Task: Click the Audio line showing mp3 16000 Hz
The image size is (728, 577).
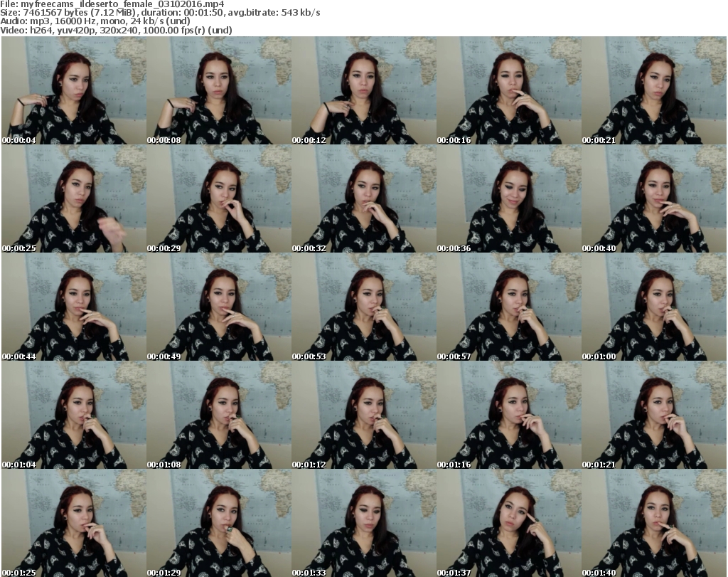Action: (x=95, y=21)
